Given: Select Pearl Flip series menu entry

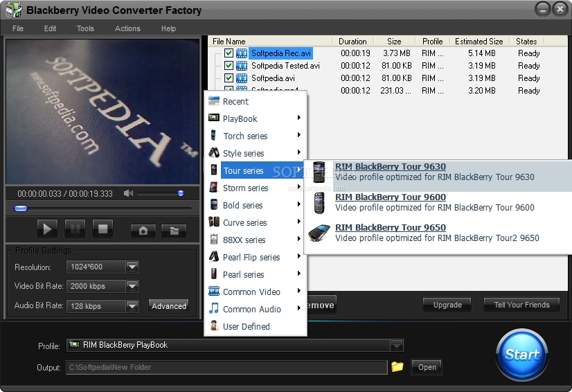Looking at the screenshot, I should pyautogui.click(x=255, y=257).
